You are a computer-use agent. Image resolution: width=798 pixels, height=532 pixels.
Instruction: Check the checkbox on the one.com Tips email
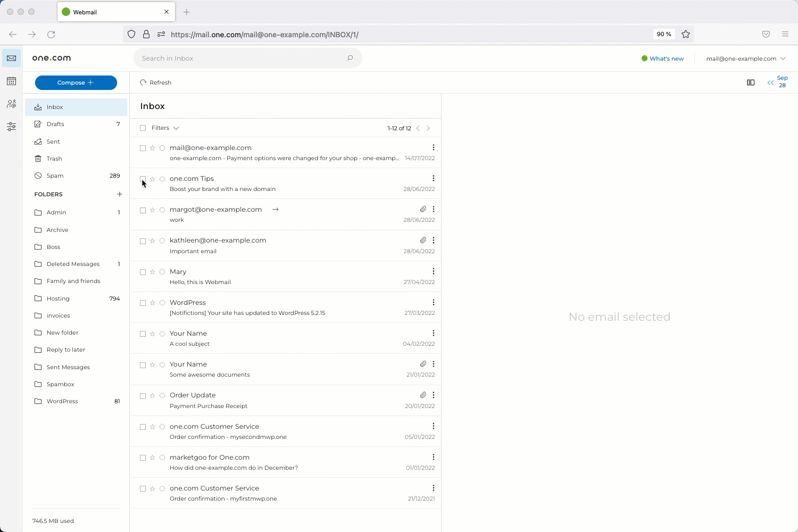(x=143, y=179)
